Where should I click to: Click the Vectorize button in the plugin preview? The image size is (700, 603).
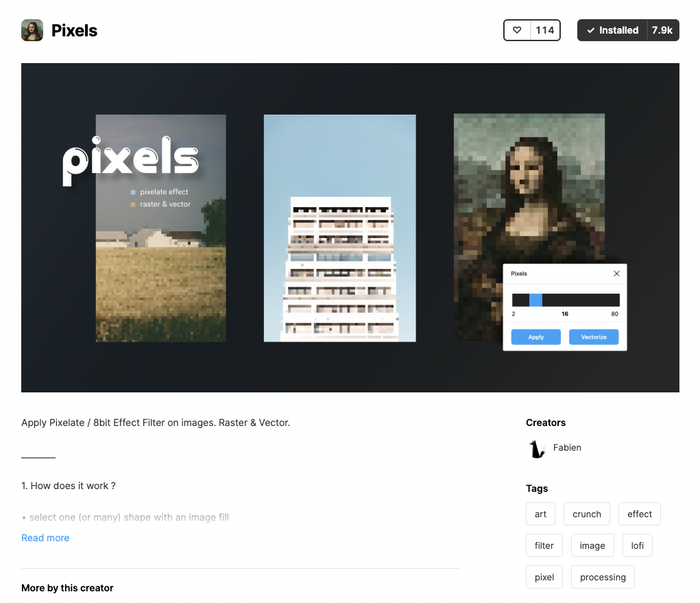pyautogui.click(x=594, y=337)
